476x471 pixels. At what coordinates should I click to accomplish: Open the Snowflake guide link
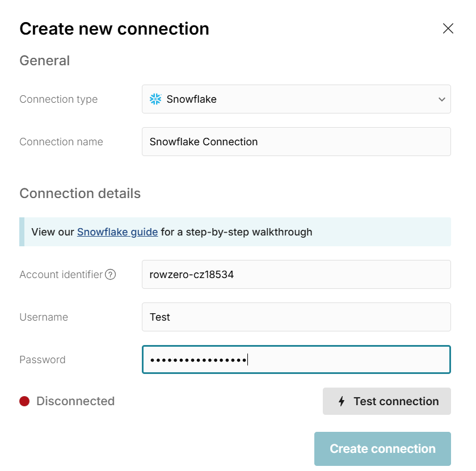pos(117,232)
